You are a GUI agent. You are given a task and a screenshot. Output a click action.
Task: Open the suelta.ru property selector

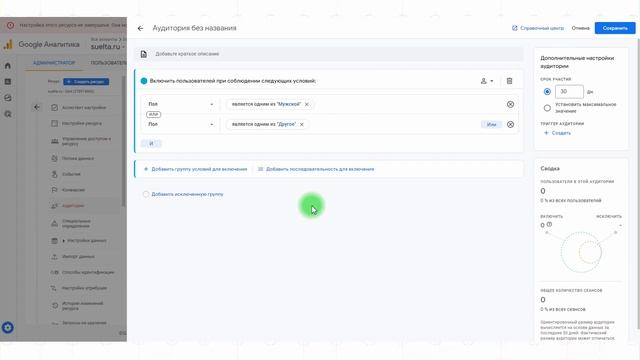click(x=108, y=47)
